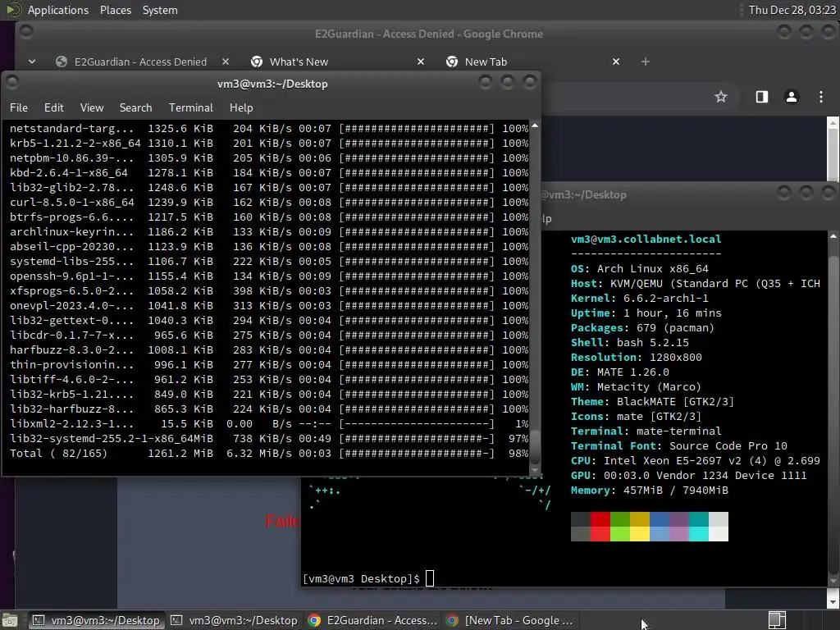Open the Terminal menu in terminal window

coord(190,107)
